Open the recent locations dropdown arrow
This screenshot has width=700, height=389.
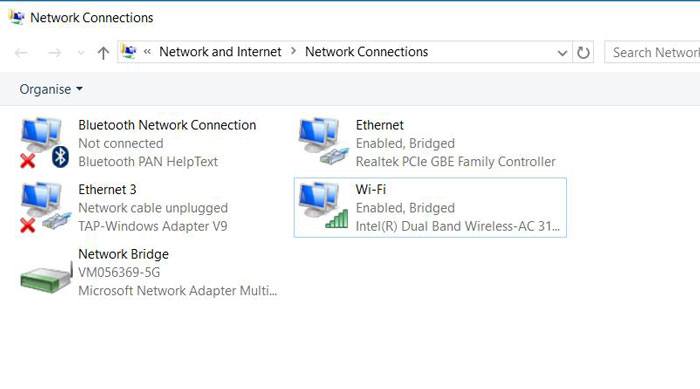81,53
